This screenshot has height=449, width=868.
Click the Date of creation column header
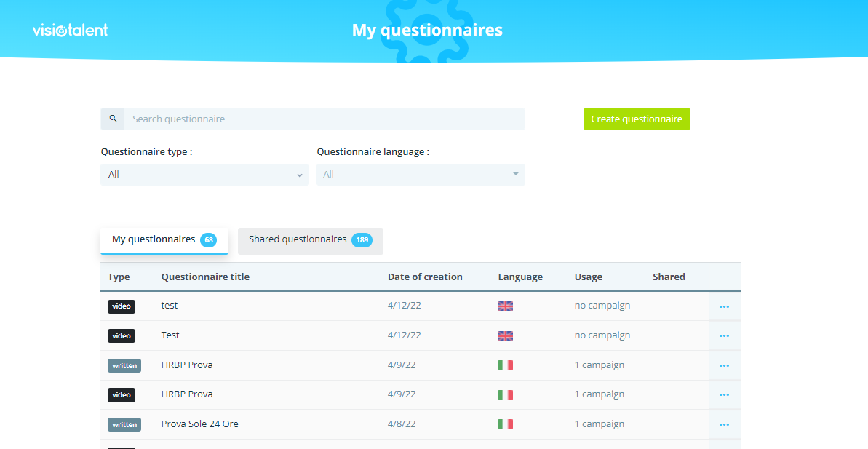point(425,277)
